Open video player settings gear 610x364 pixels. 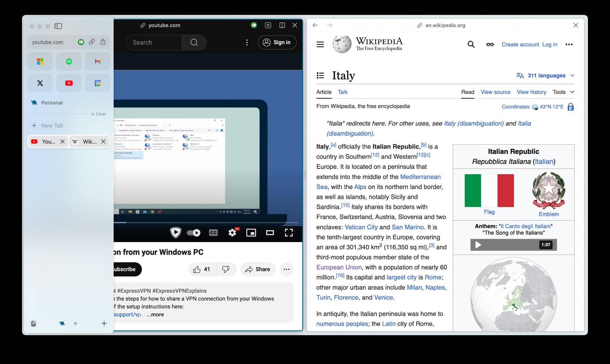click(232, 233)
